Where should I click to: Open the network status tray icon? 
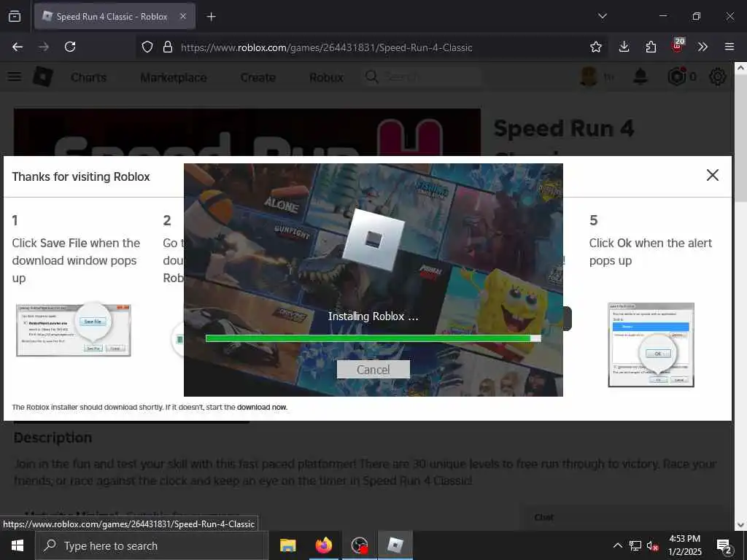(635, 545)
